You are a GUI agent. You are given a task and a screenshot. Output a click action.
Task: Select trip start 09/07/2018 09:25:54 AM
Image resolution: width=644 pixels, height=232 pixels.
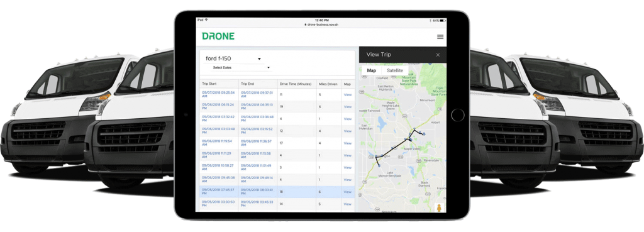click(x=218, y=94)
